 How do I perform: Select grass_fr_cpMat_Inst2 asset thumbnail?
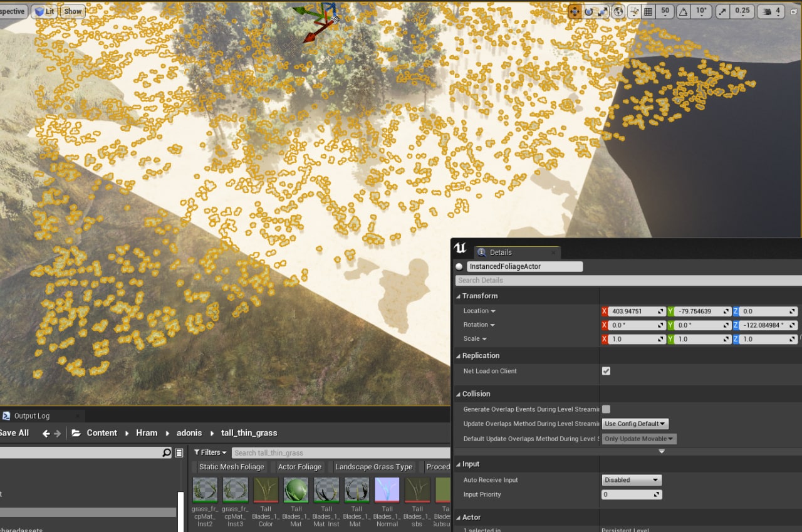tap(205, 490)
